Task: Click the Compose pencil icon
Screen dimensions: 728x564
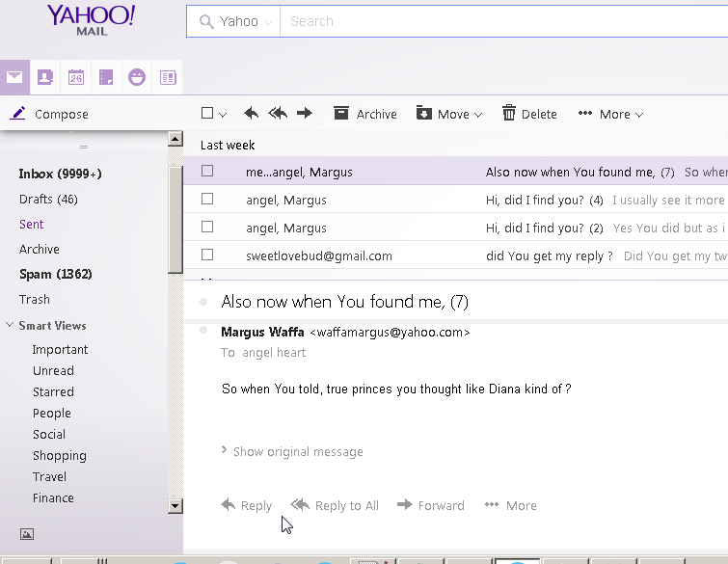Action: tap(17, 113)
